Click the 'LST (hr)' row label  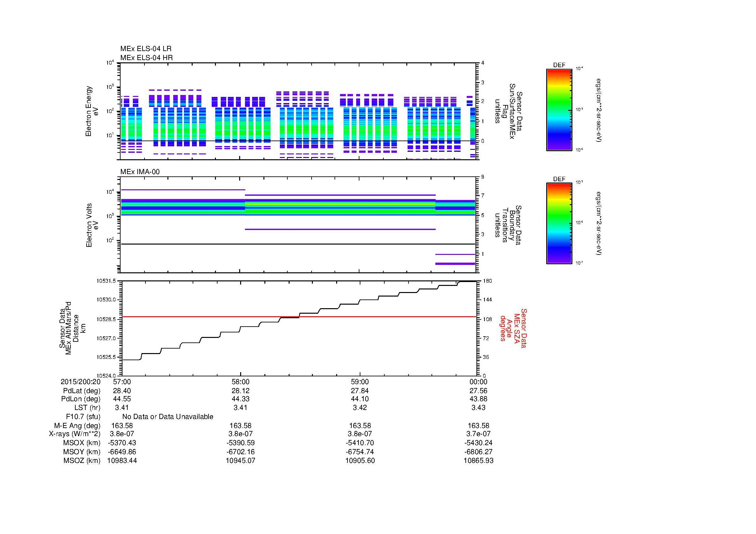coord(87,408)
